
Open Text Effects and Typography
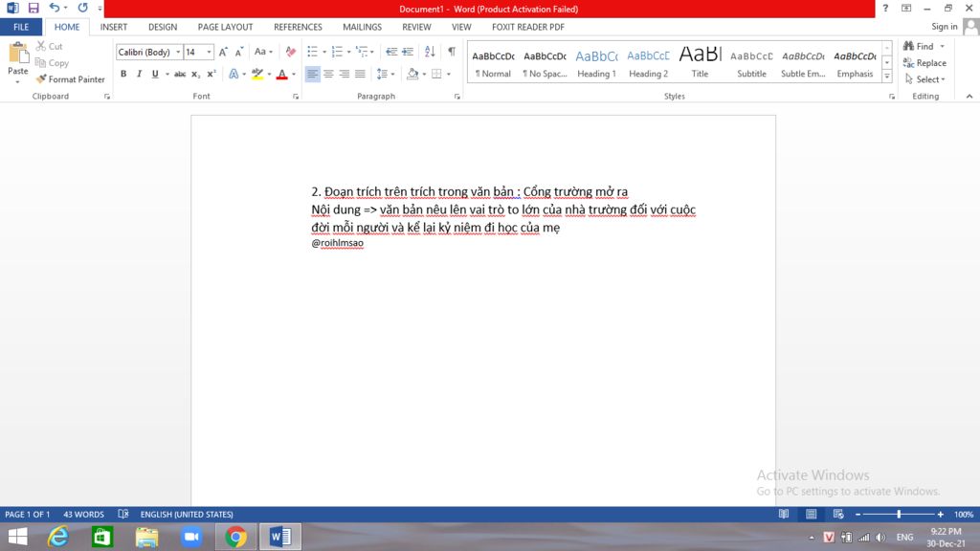coord(234,74)
